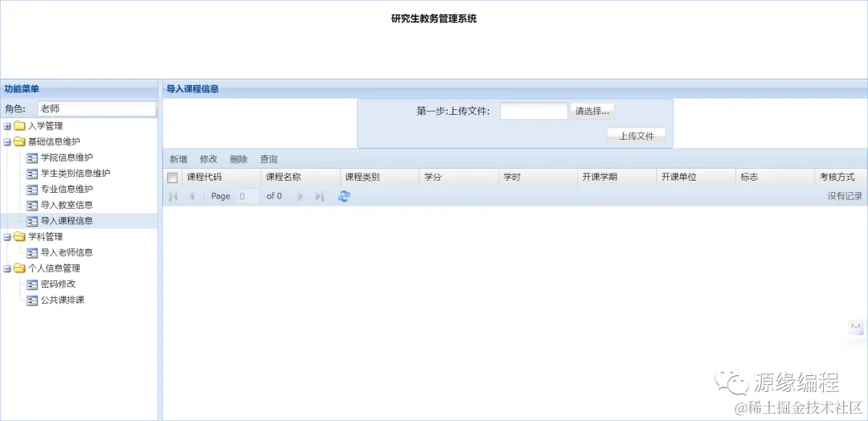Image resolution: width=868 pixels, height=421 pixels.
Task: Click the icon beside 导入老师信息
Action: (x=32, y=253)
